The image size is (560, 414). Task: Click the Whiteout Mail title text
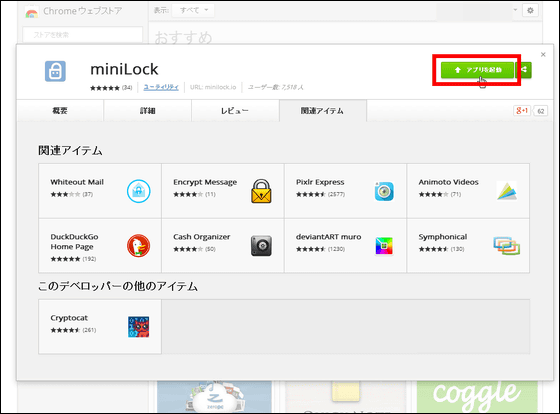(x=77, y=182)
